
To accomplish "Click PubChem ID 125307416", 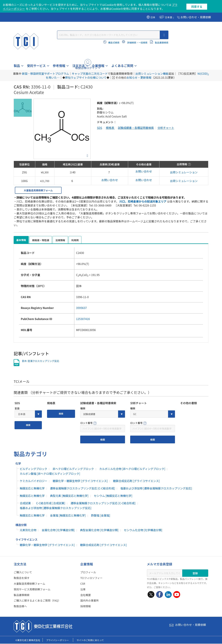I will pyautogui.click(x=83, y=319).
